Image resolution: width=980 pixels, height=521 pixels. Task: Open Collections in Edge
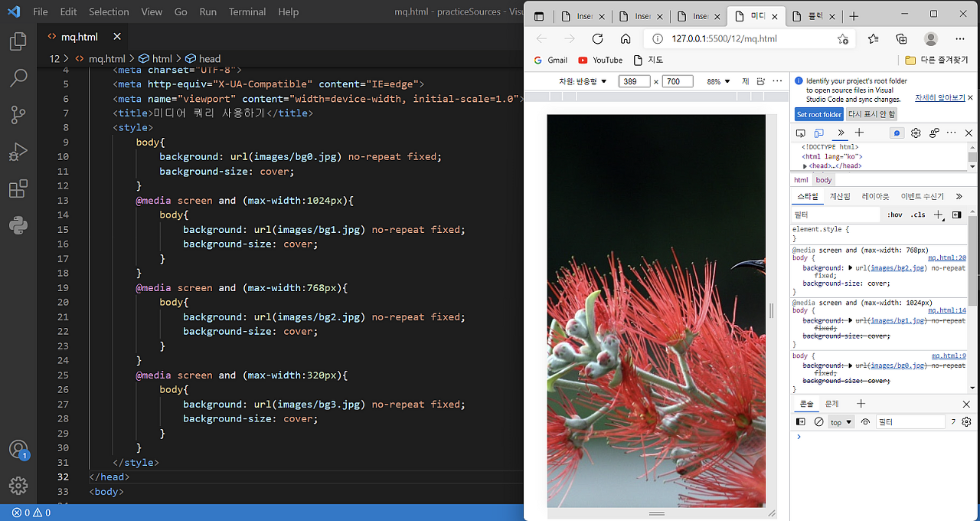click(x=902, y=39)
